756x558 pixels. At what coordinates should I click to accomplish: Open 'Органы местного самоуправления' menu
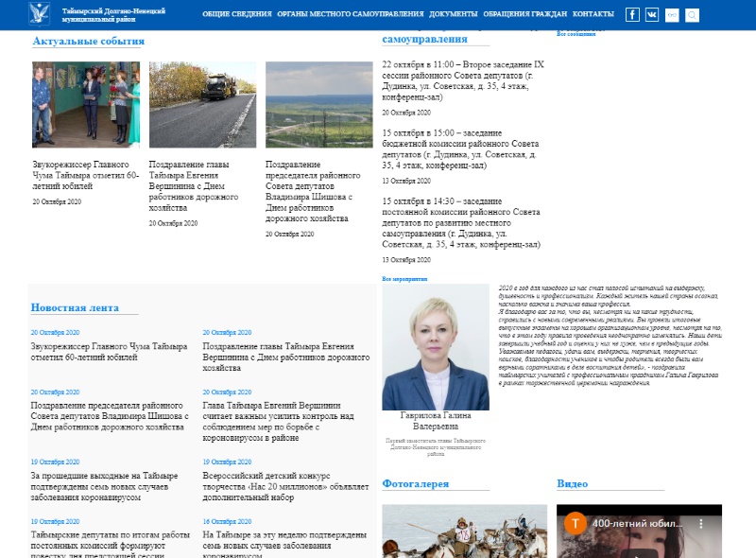pyautogui.click(x=350, y=15)
